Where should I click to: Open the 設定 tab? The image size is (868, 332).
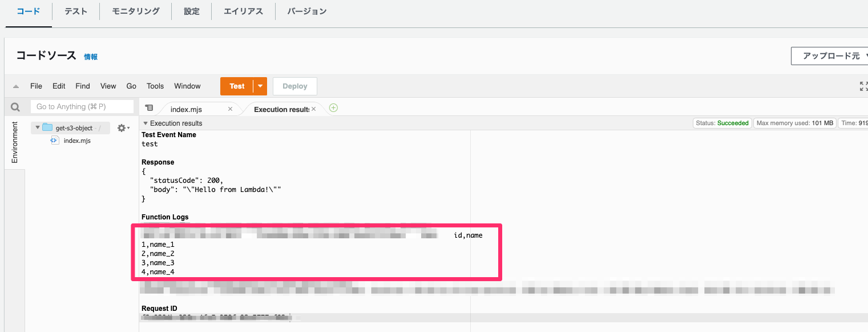click(x=192, y=11)
